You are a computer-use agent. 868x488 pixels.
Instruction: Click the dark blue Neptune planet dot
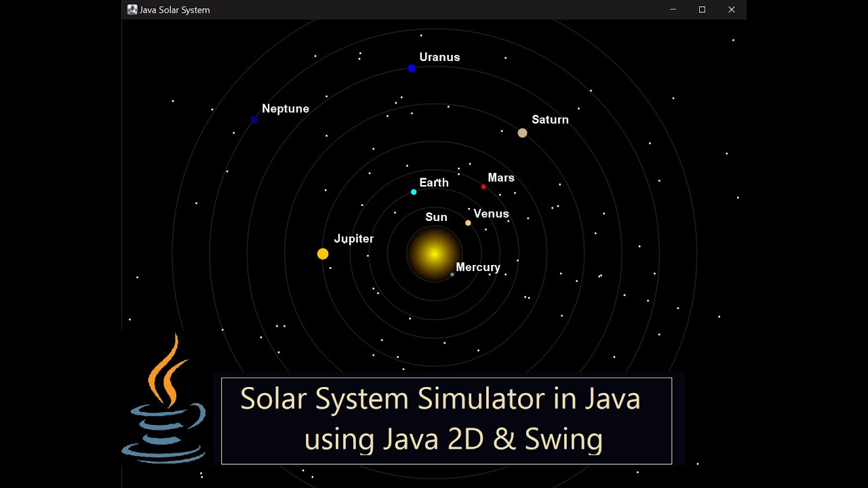(x=254, y=120)
